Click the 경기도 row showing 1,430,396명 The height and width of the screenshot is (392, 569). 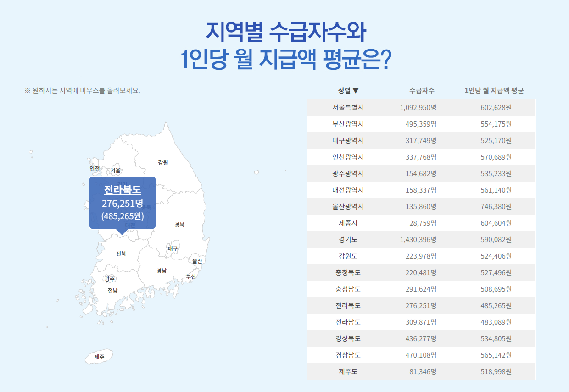coord(421,239)
